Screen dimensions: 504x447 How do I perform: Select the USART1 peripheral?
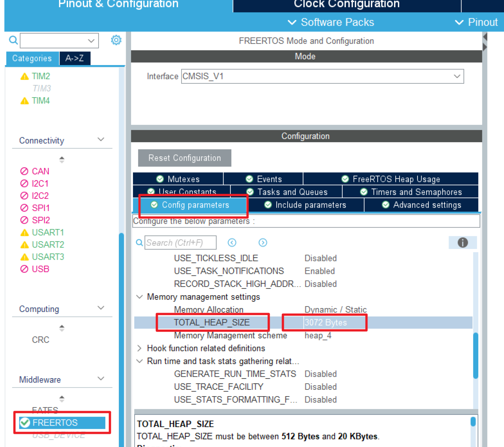pos(42,232)
